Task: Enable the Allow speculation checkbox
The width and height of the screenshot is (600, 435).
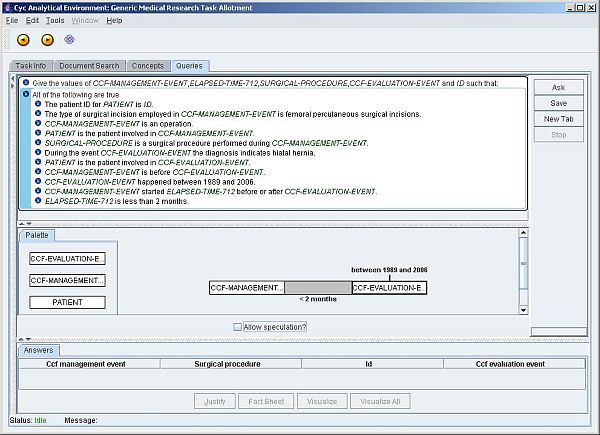Action: click(237, 327)
